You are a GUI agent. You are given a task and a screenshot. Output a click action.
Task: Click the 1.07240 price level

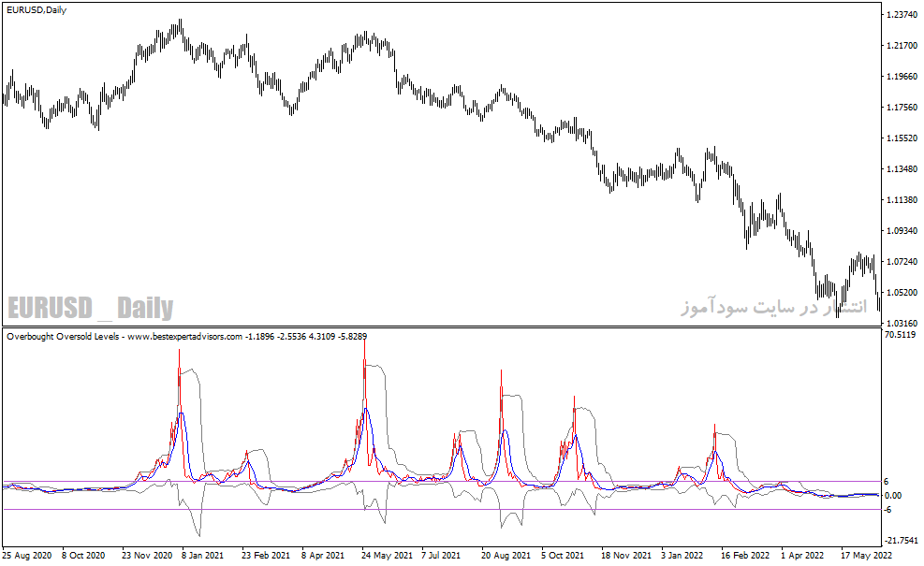point(902,262)
